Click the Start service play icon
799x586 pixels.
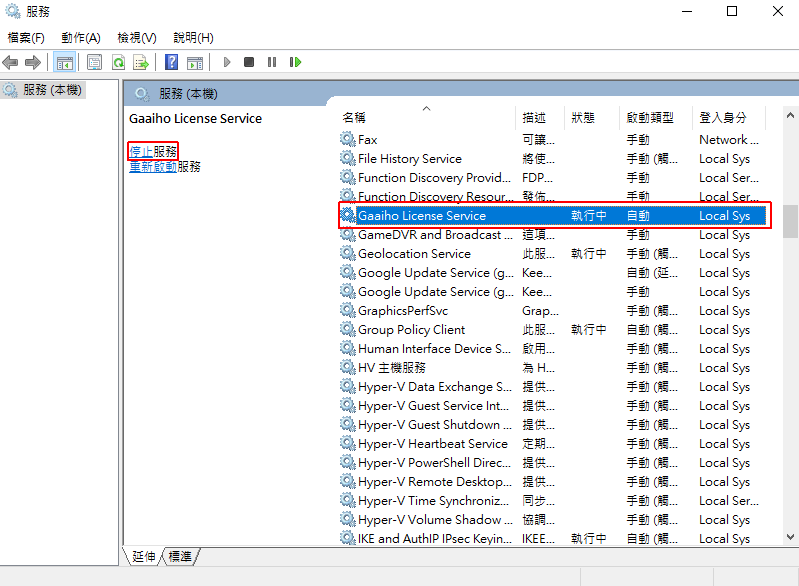point(227,62)
